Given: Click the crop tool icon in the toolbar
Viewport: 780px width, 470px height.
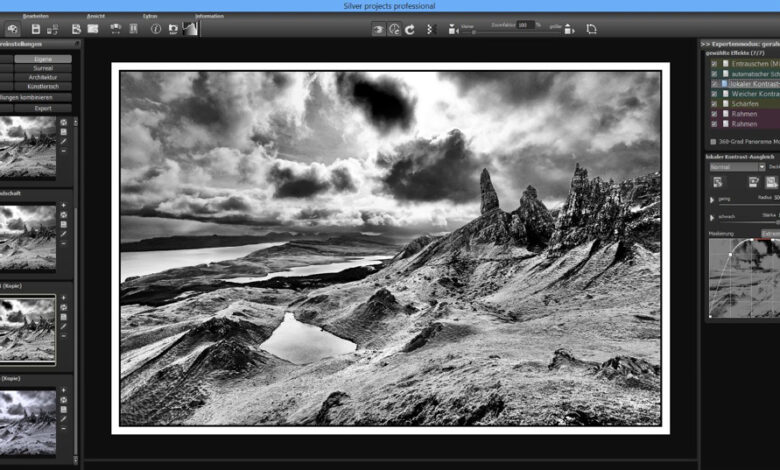Looking at the screenshot, I should click(x=591, y=29).
